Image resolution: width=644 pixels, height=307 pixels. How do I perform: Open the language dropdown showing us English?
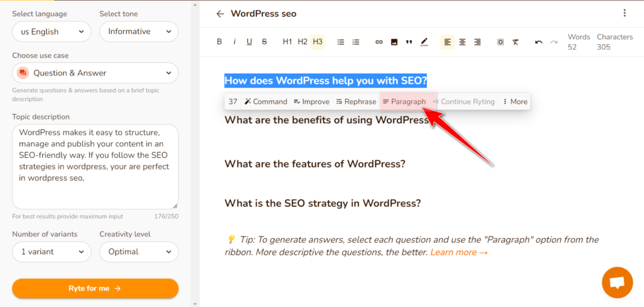point(52,31)
